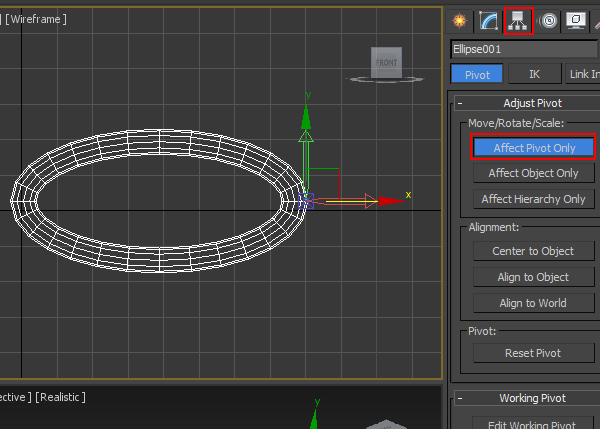The height and width of the screenshot is (429, 600).
Task: Click the Ellipse001 object name field
Action: [x=522, y=48]
